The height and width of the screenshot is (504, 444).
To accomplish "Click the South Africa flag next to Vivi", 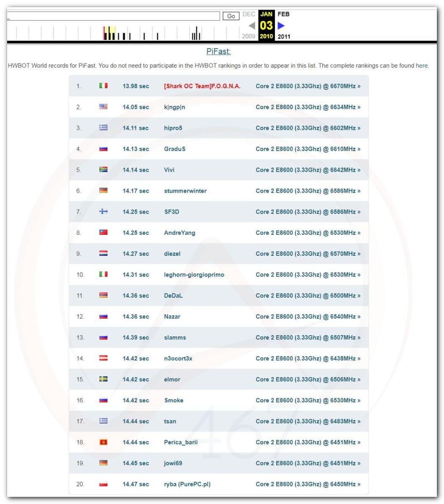I will [103, 170].
